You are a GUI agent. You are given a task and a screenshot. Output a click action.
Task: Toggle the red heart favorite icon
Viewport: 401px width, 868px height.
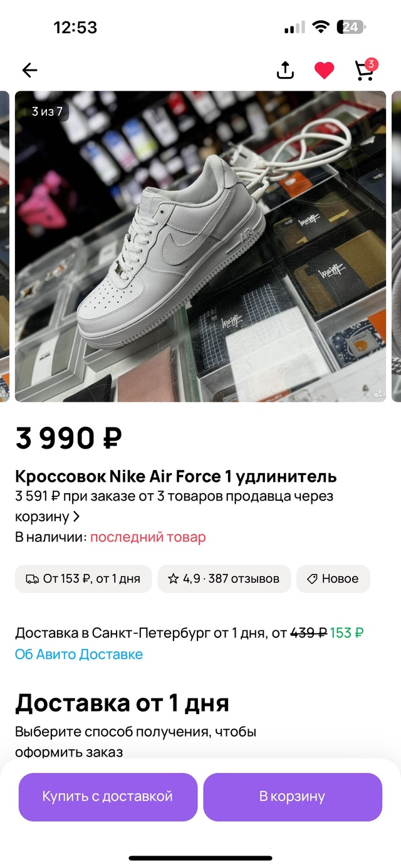pyautogui.click(x=324, y=71)
